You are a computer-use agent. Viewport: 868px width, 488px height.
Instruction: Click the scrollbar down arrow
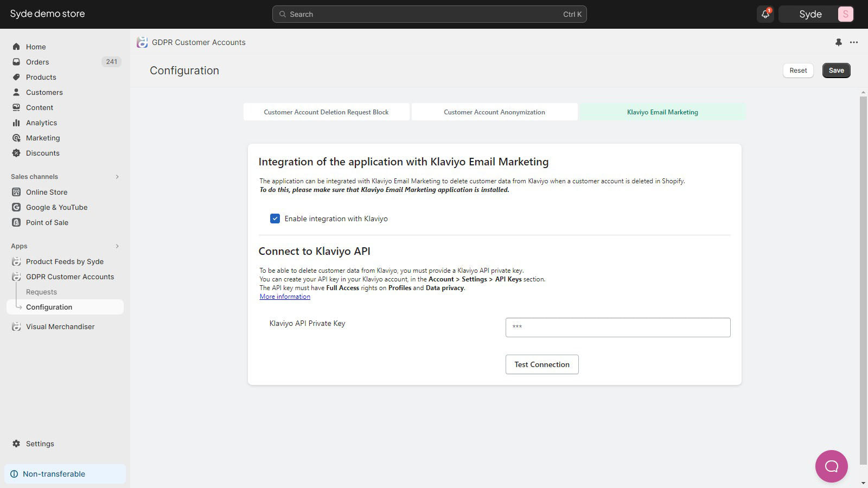point(863,483)
